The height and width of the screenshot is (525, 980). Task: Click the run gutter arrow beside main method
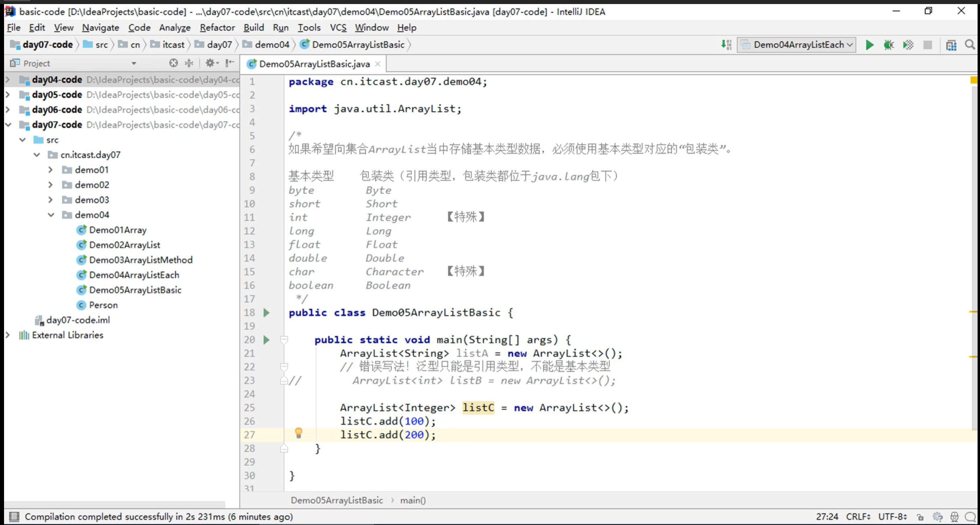(266, 340)
